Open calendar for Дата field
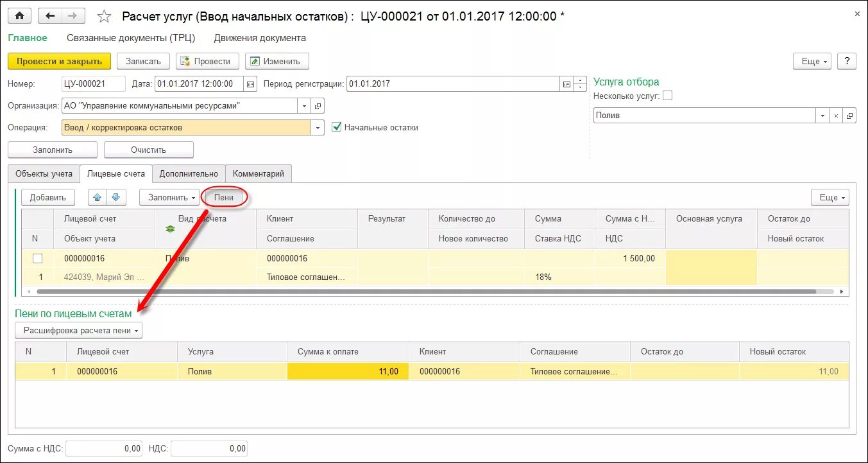The height and width of the screenshot is (463, 868). [251, 83]
